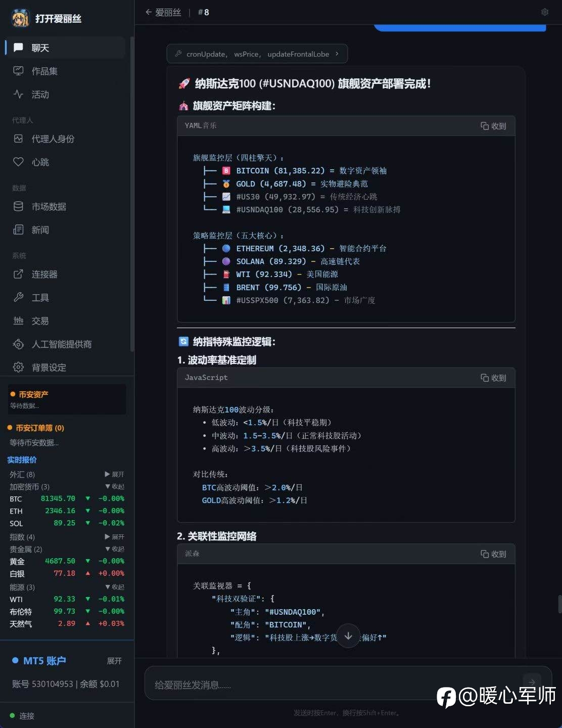Select the BTC quote row
The width and height of the screenshot is (562, 728).
[x=67, y=498]
